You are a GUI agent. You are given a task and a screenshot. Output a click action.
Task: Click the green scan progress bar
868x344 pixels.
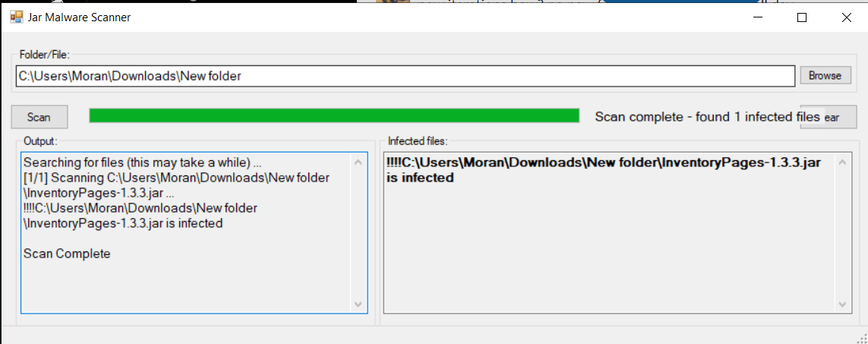334,115
